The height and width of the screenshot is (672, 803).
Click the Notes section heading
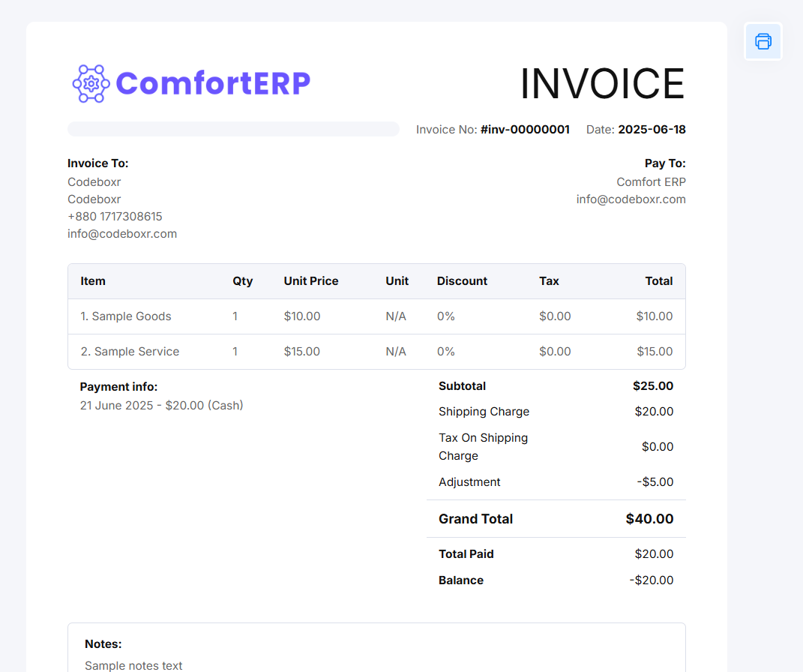coord(103,644)
